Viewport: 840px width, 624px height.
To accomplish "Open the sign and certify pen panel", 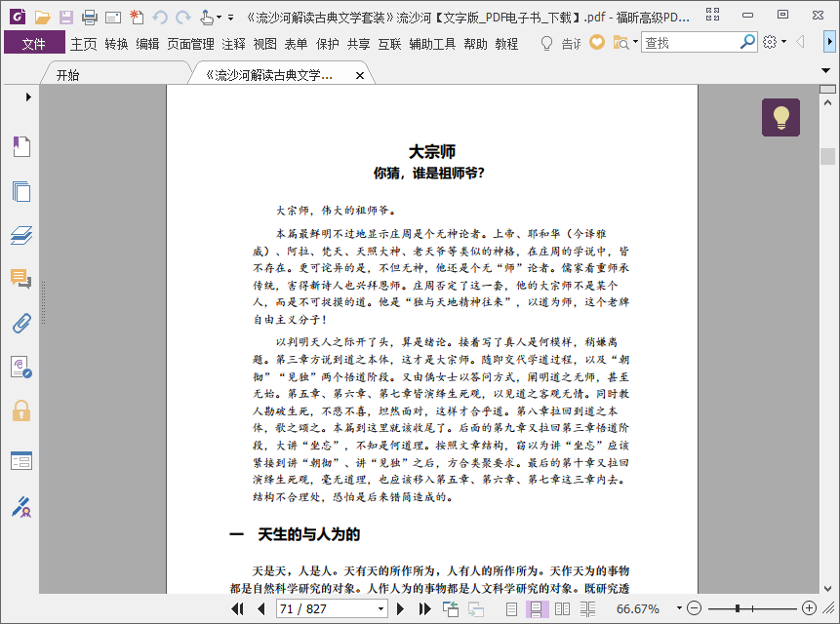I will [21, 506].
